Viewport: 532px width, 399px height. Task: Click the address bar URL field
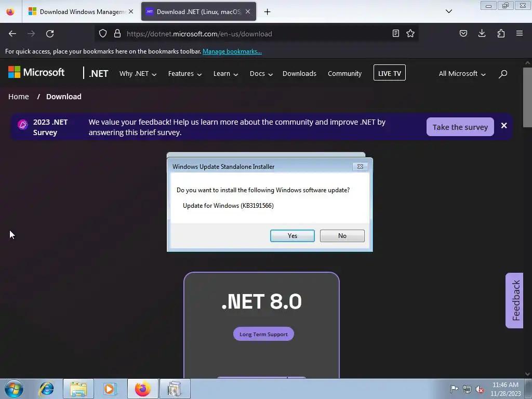[256, 34]
